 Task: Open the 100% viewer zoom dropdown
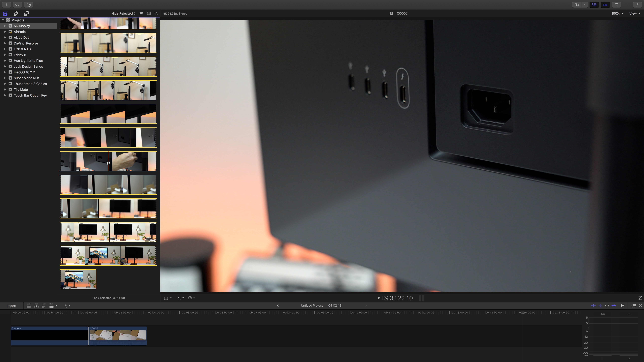(x=617, y=13)
